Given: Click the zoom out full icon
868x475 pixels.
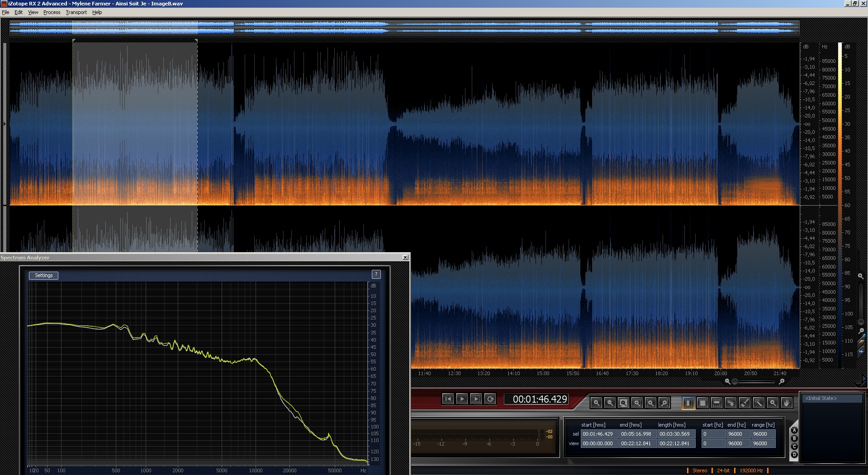Looking at the screenshot, I should (x=623, y=402).
